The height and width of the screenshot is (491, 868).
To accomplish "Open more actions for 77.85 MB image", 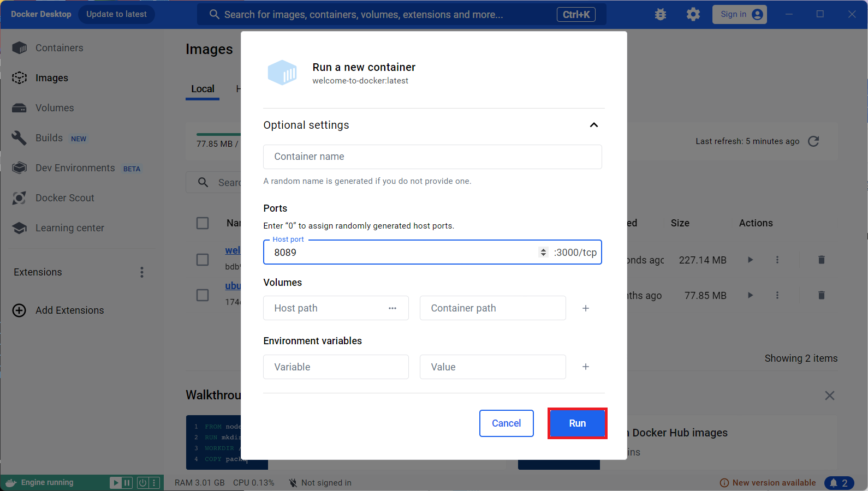I will click(x=777, y=295).
